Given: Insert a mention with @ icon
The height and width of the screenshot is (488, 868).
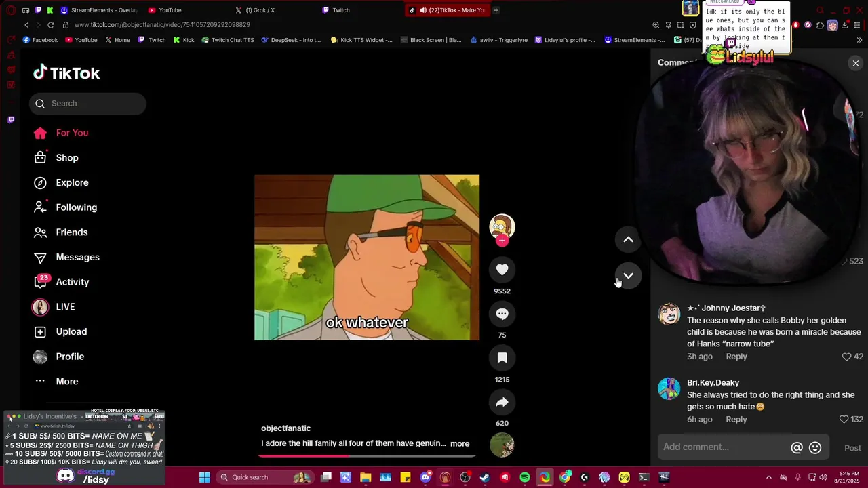Looking at the screenshot, I should 797,448.
